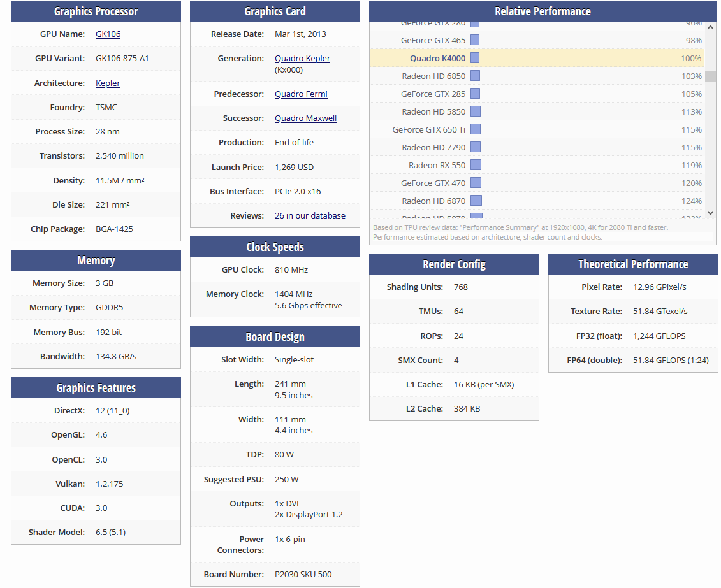Open the '26 in our database' reviews link
This screenshot has width=721, height=588.
310,216
